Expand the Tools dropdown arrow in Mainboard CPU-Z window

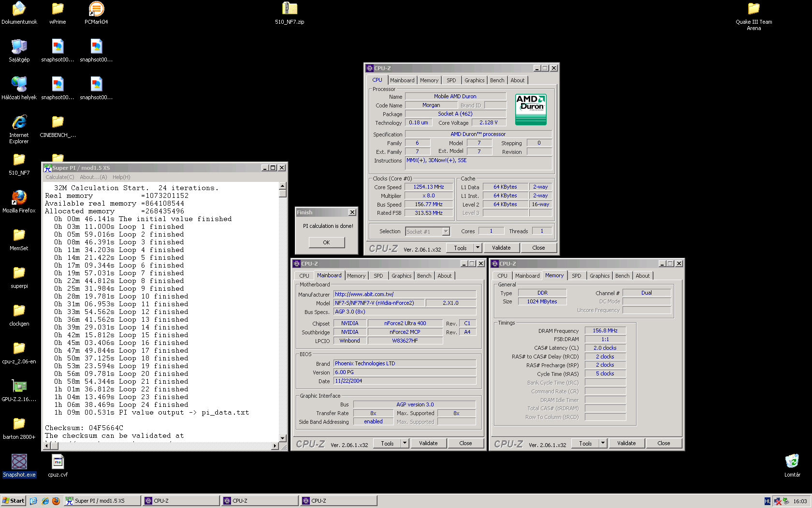[405, 443]
